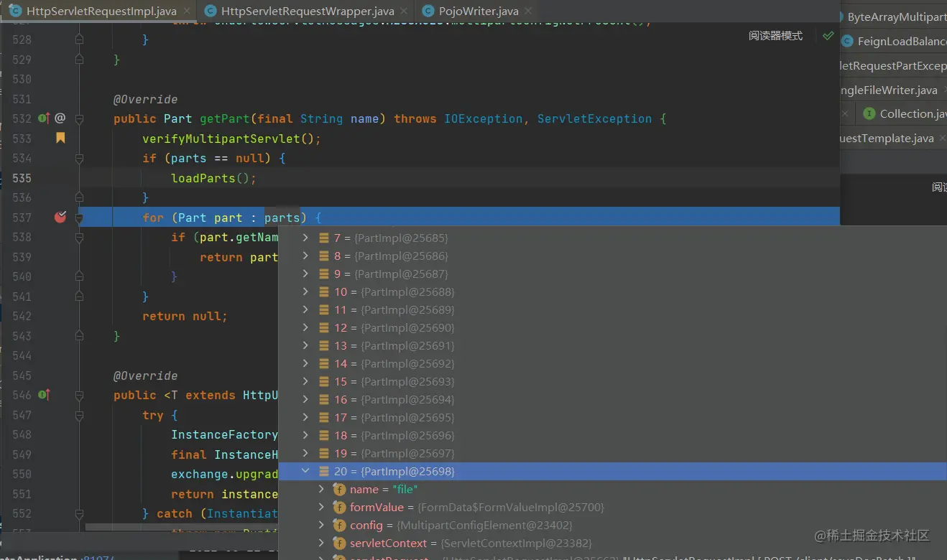947x560 pixels.
Task: Click the loadParts() call on line 535
Action: pos(213,177)
